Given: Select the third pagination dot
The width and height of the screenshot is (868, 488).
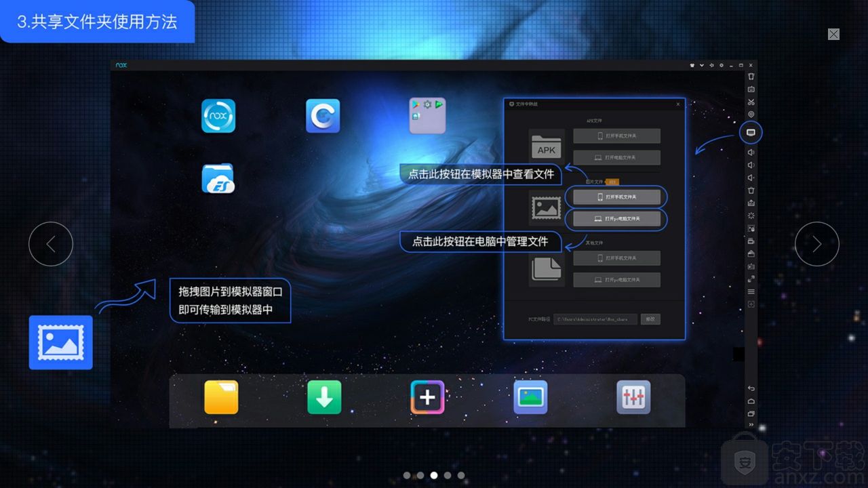Looking at the screenshot, I should point(434,475).
